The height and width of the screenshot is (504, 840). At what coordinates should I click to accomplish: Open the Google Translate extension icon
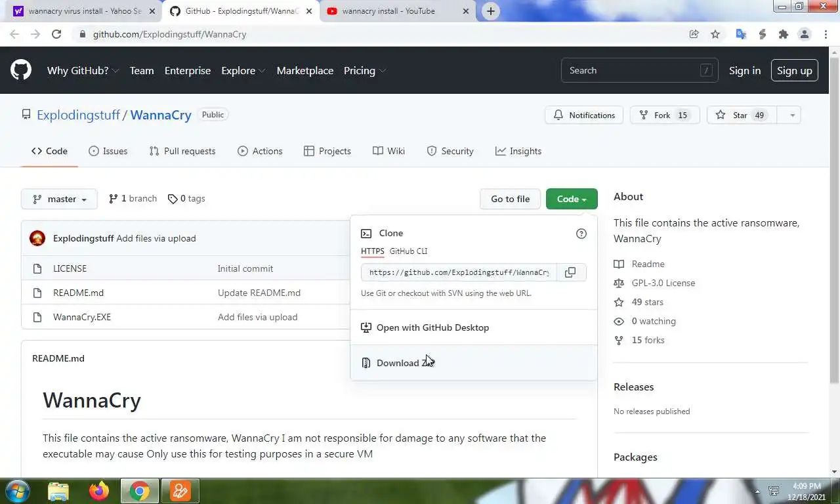click(x=741, y=34)
